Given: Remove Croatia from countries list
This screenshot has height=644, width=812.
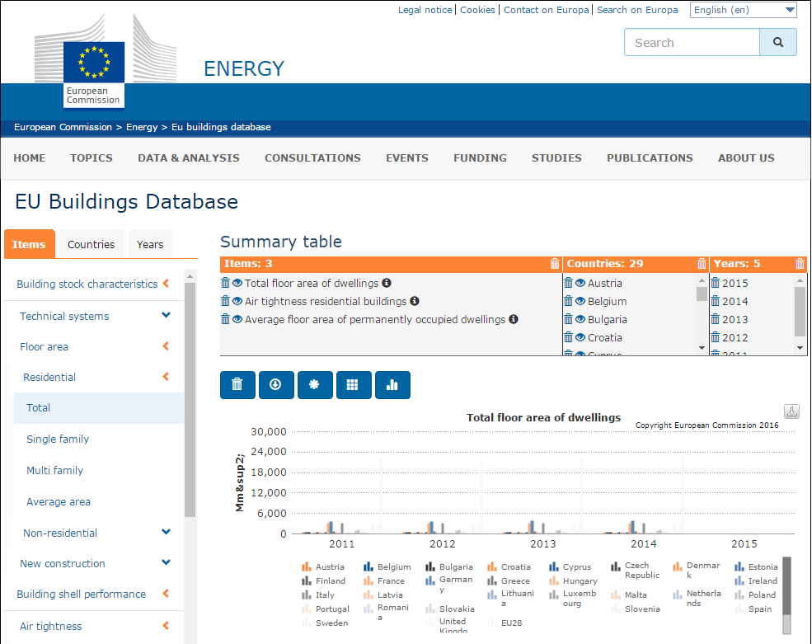Looking at the screenshot, I should pos(569,337).
